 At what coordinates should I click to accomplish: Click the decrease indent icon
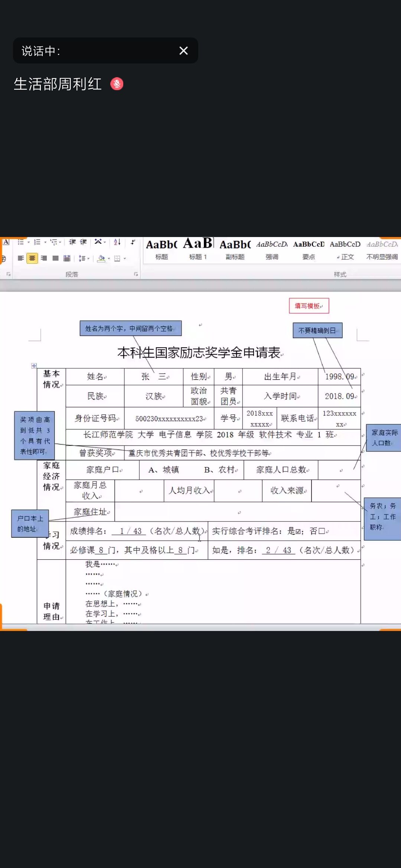72,242
